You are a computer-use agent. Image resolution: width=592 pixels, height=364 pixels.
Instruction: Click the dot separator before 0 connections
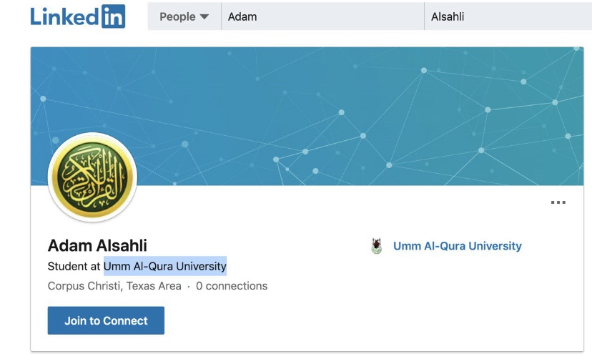coord(189,286)
